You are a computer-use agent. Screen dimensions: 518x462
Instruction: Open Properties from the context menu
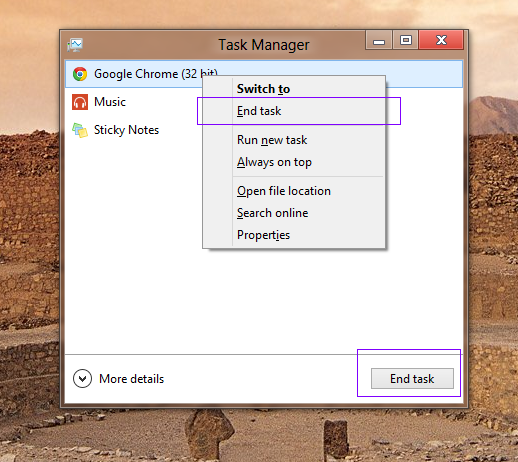[x=294, y=235]
